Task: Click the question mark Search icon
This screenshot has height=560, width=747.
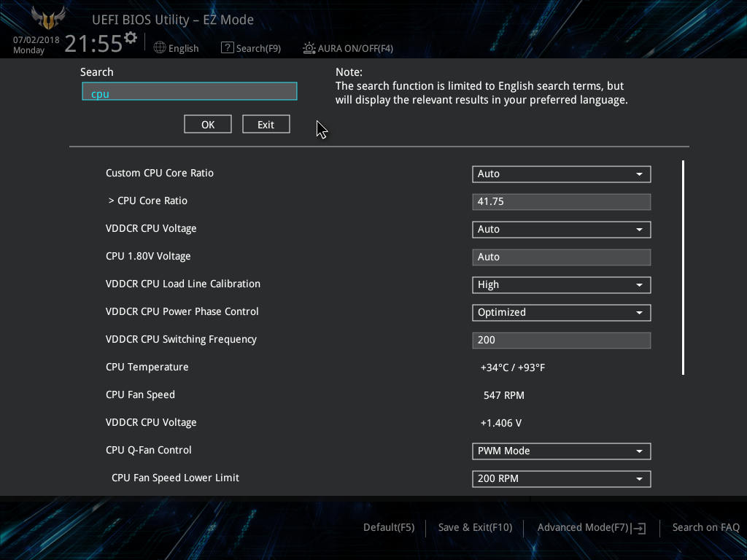Action: (228, 47)
